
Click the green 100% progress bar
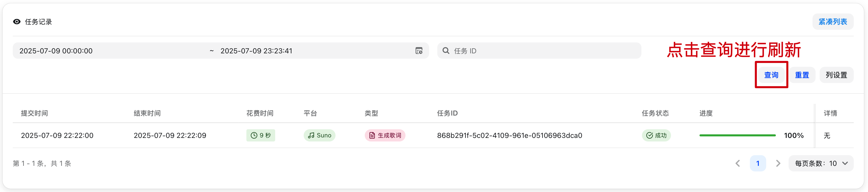click(737, 136)
